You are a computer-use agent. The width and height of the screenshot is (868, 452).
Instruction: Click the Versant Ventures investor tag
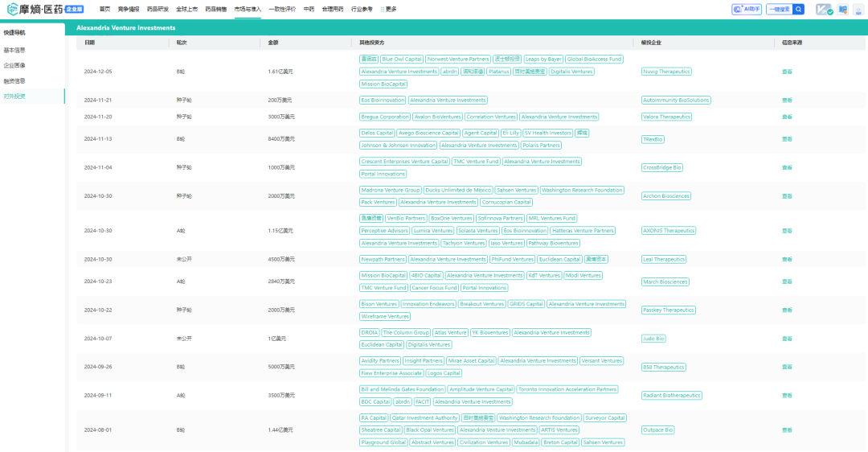[602, 360]
